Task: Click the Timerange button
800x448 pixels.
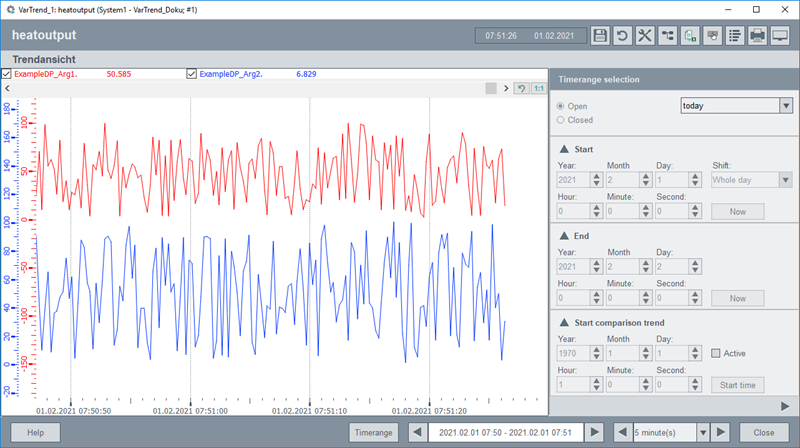Action: click(x=374, y=432)
